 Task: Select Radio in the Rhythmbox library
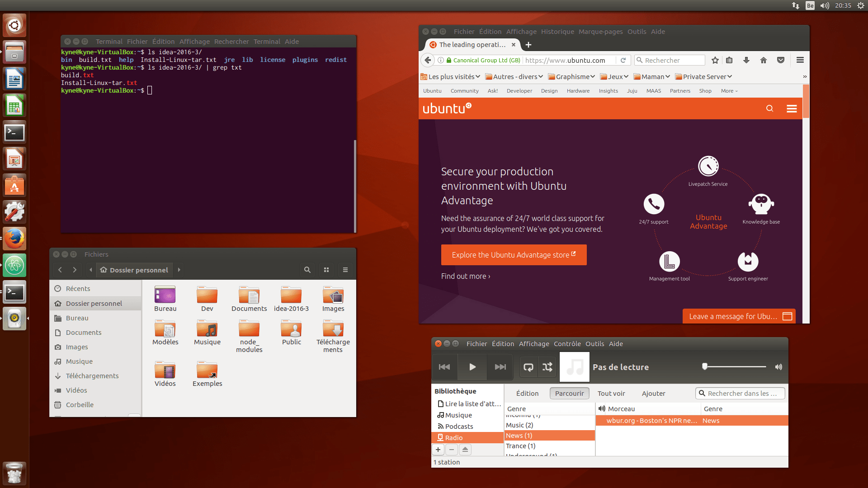tap(453, 437)
